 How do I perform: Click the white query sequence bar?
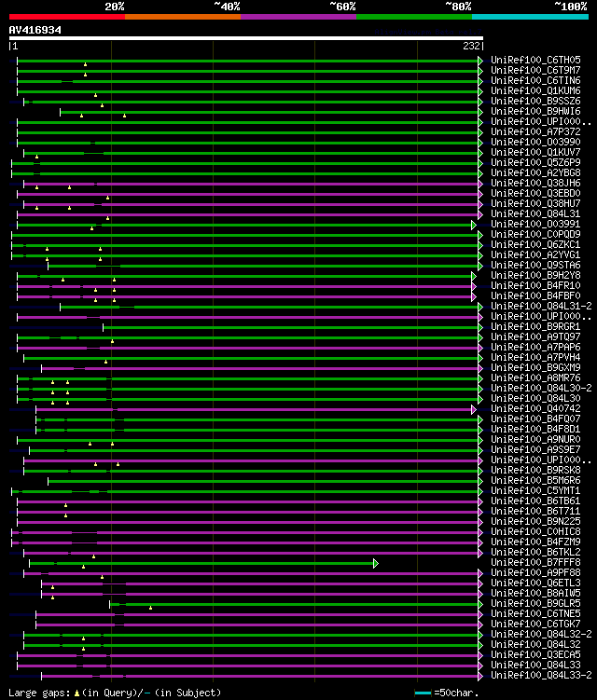245,38
